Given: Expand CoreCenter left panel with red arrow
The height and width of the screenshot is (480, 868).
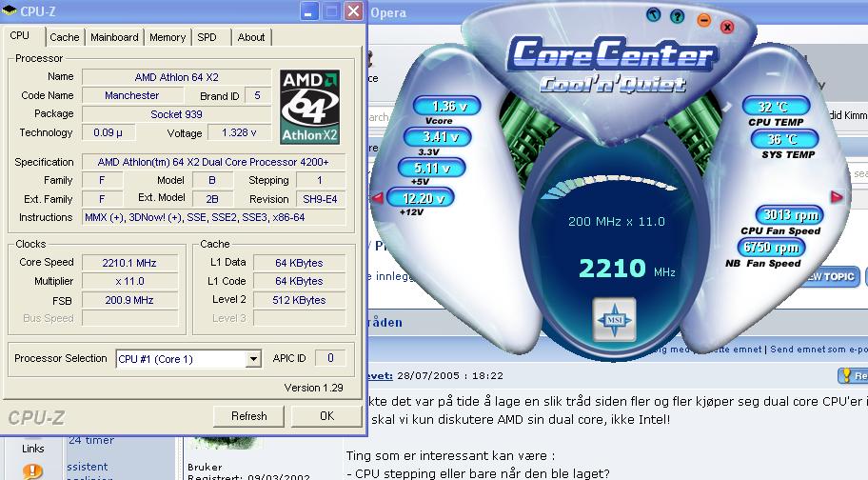Looking at the screenshot, I should pyautogui.click(x=378, y=197).
